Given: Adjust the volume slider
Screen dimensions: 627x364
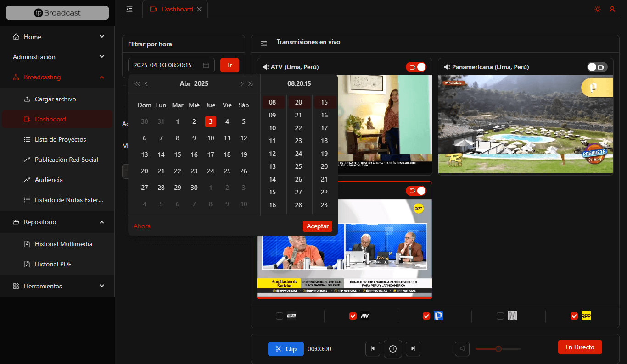Looking at the screenshot, I should pos(498,349).
